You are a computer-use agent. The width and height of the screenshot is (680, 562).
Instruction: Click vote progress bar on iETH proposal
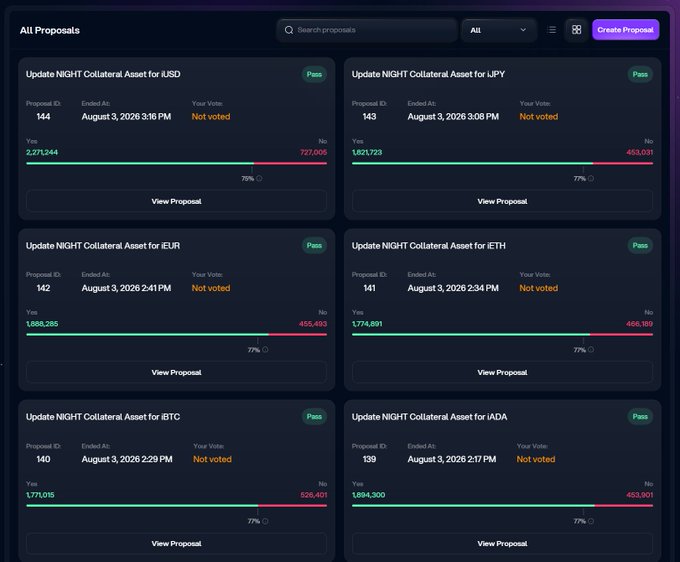502,335
